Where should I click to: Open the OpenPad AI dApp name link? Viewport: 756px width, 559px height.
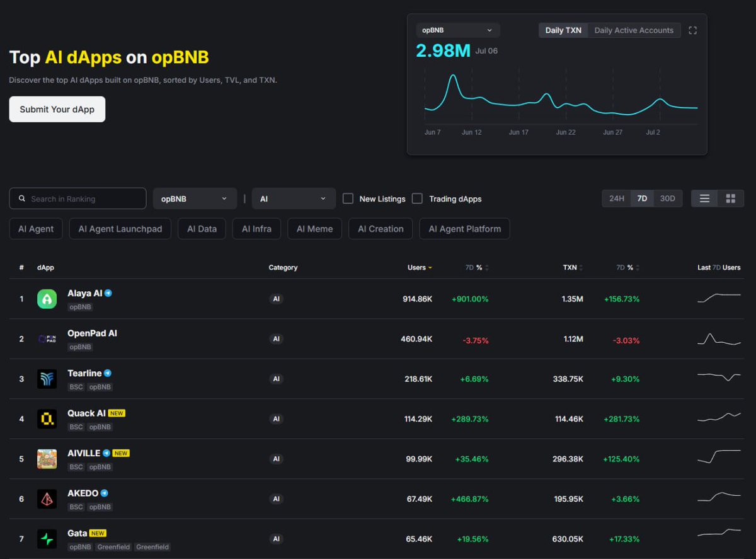92,333
